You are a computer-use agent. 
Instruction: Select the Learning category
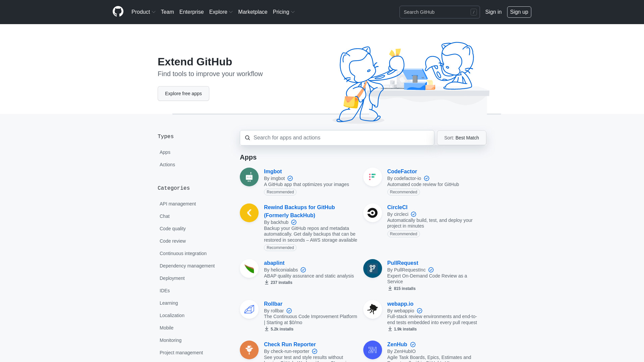point(169,303)
